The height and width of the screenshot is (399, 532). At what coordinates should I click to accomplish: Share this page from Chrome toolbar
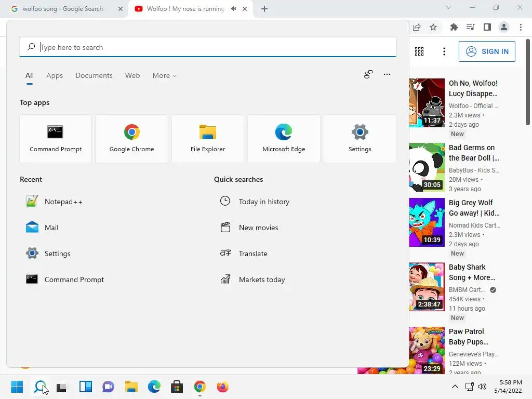click(417, 27)
